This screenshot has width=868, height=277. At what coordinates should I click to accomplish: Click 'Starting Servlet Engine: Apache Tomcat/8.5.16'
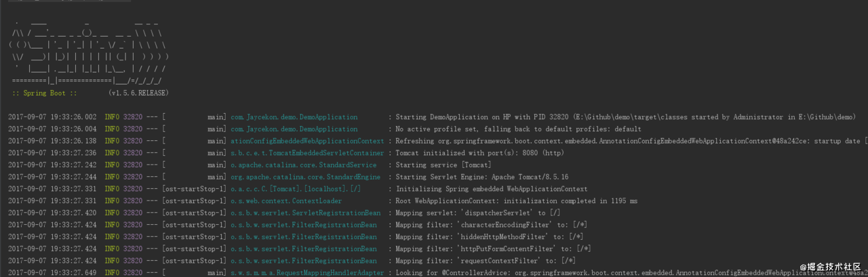click(482, 177)
